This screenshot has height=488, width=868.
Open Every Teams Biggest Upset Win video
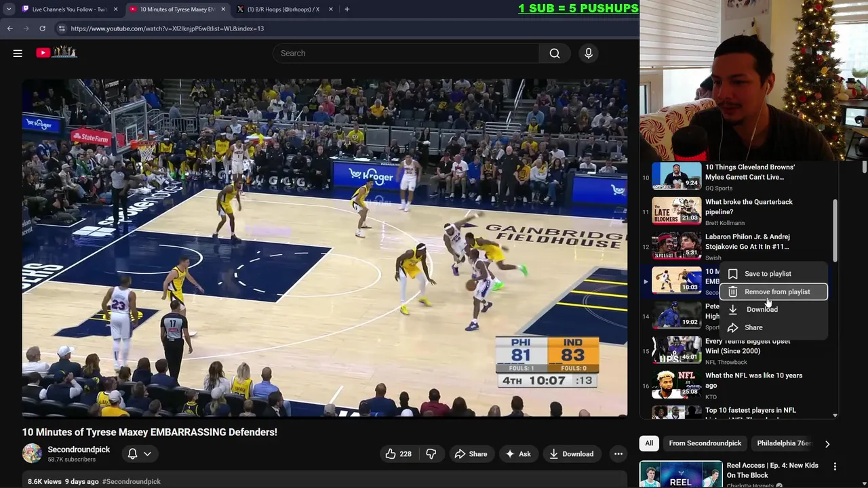click(747, 346)
